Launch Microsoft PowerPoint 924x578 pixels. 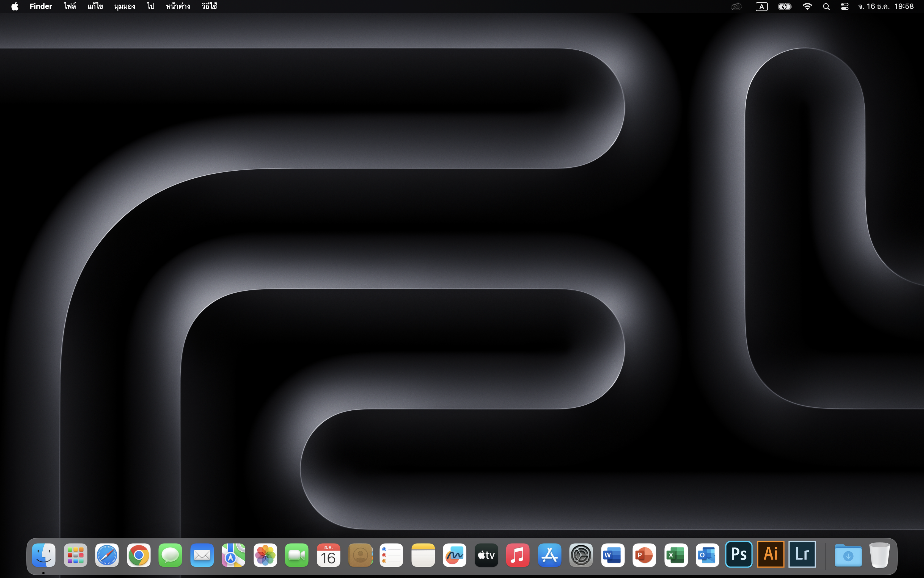point(644,555)
